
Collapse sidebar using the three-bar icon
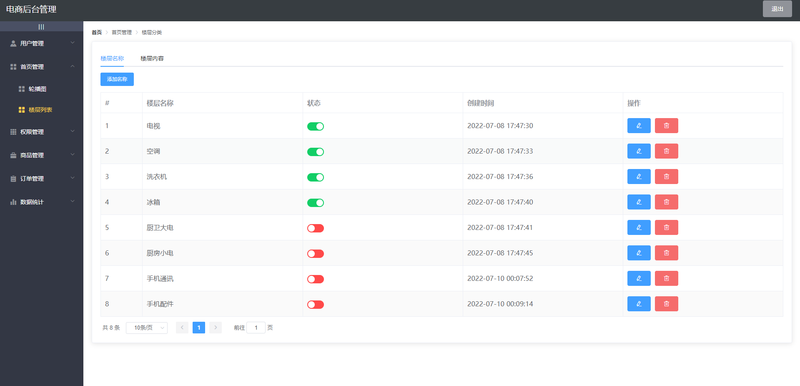[x=41, y=27]
